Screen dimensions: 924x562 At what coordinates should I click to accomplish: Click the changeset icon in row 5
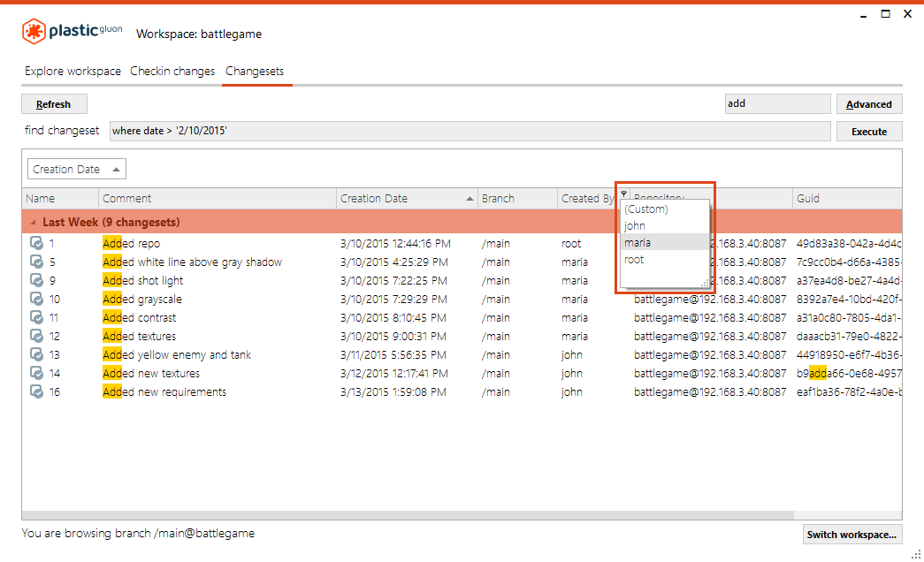click(36, 262)
